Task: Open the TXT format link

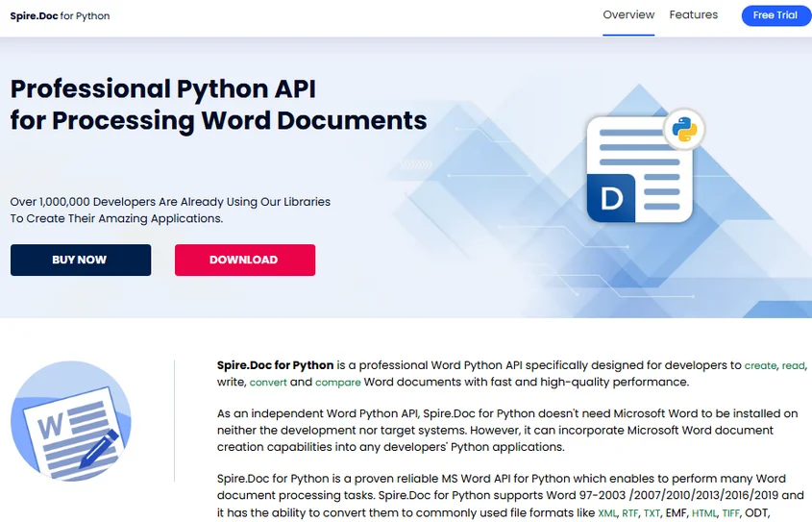Action: 652,513
